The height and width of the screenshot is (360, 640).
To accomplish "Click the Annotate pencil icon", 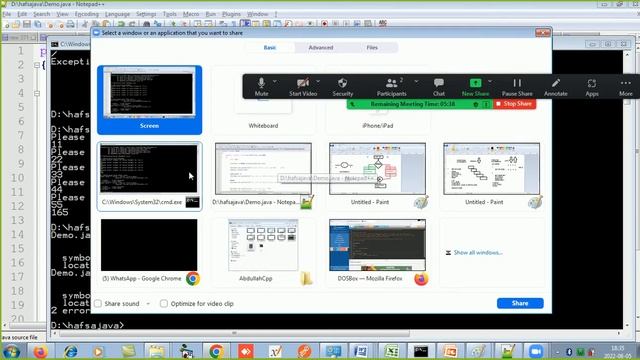I will point(556,83).
